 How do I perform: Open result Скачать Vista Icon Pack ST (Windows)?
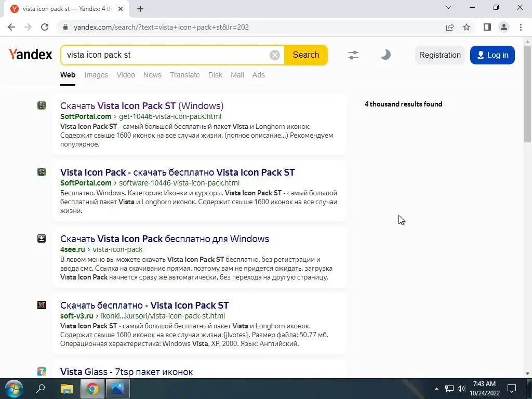pyautogui.click(x=142, y=106)
